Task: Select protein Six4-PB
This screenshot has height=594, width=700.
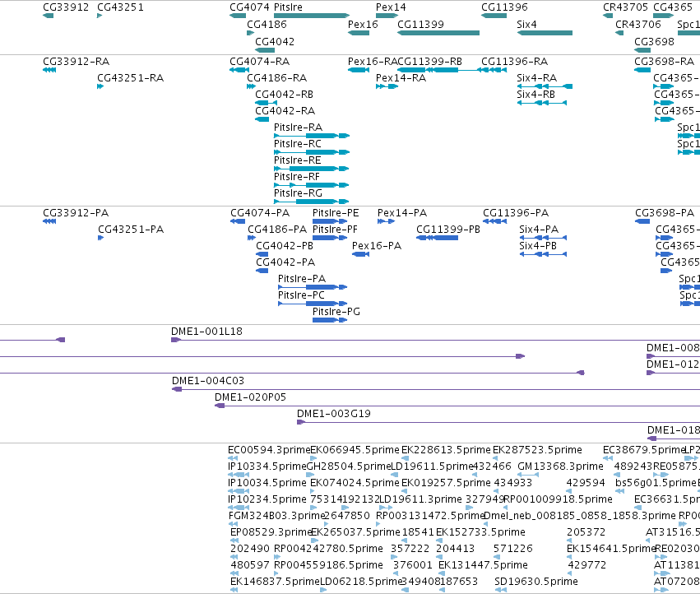Action: (x=544, y=254)
